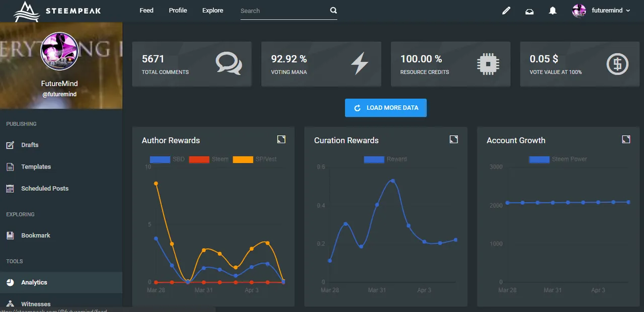Image resolution: width=644 pixels, height=312 pixels.
Task: Click the Witnesses person icon
Action: tap(10, 304)
